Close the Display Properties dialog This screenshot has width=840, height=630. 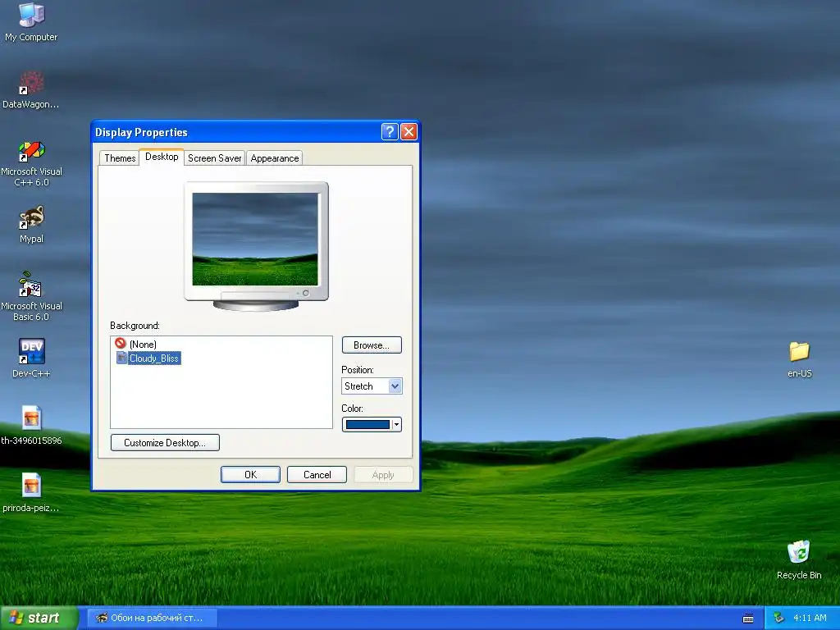point(409,132)
